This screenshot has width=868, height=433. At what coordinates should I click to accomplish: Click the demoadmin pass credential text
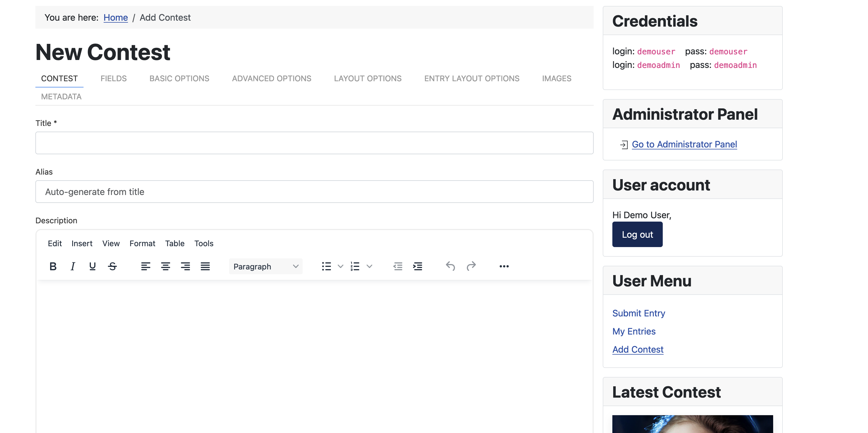[x=735, y=65]
